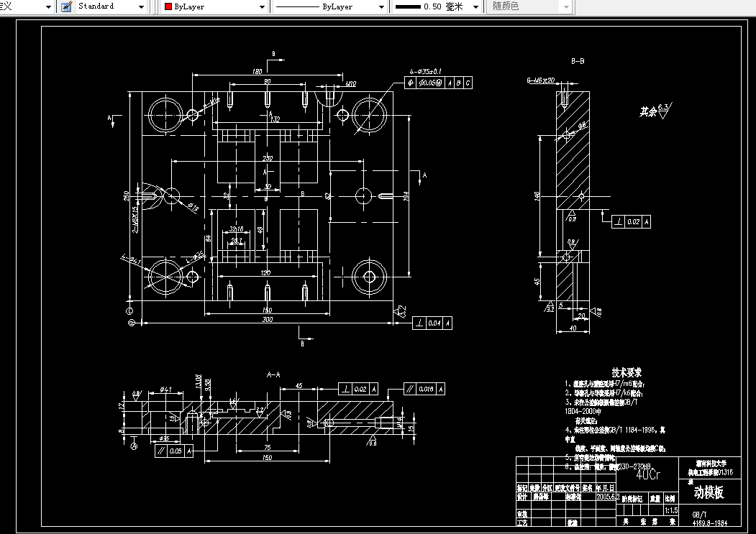Click the parallelism 0.016 A tolerance frame

(x=424, y=388)
